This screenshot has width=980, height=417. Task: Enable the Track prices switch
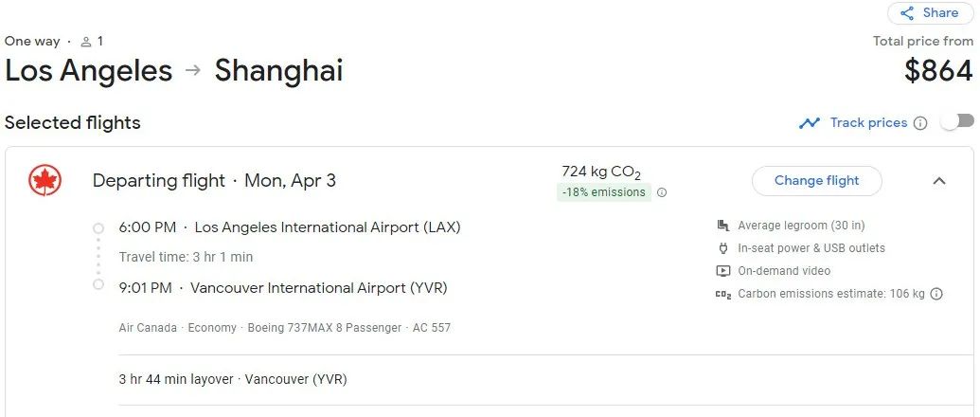click(x=957, y=121)
